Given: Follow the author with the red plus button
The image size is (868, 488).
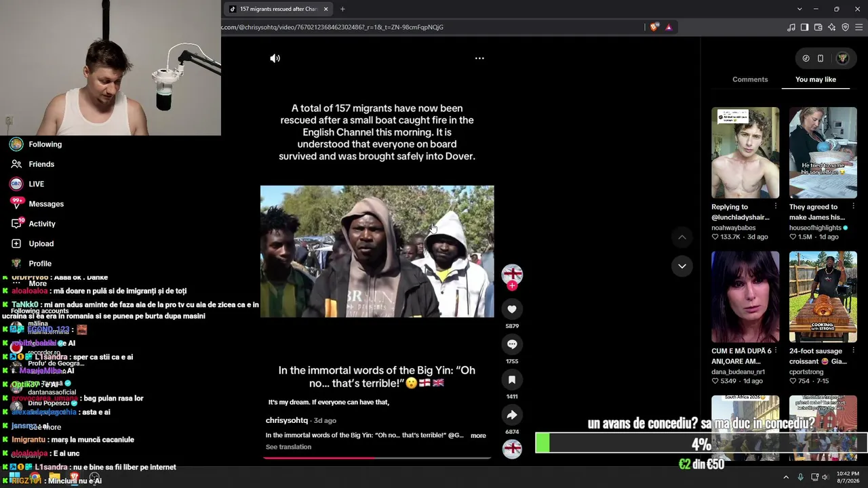Looking at the screenshot, I should (x=512, y=286).
